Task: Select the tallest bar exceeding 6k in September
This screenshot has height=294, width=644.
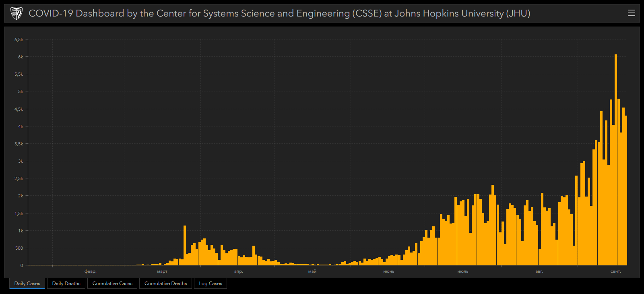Action: pos(616,161)
